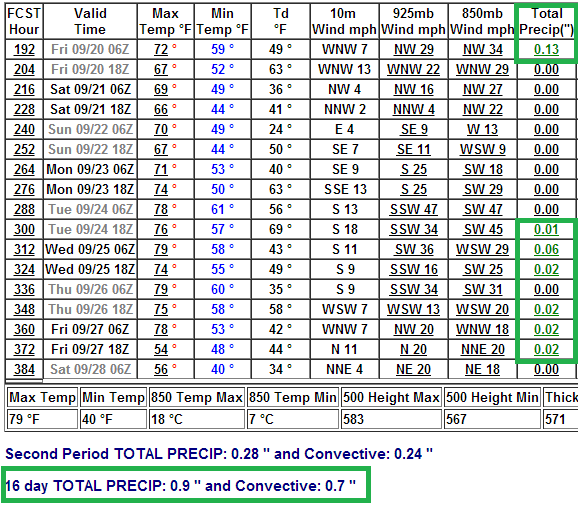Viewport: 578px width, 505px height.
Task: Click max temp 79 on Wed 09/25 06Z
Action: coord(161,250)
